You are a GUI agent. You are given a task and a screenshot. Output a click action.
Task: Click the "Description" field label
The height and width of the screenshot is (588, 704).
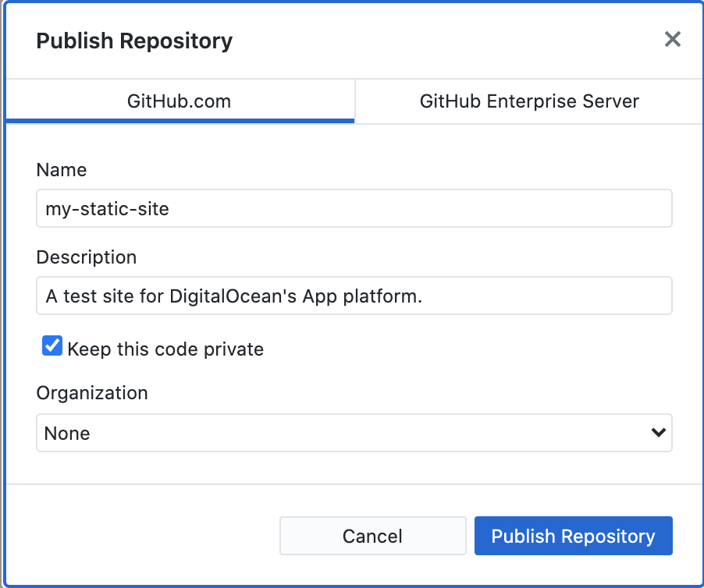(x=87, y=257)
